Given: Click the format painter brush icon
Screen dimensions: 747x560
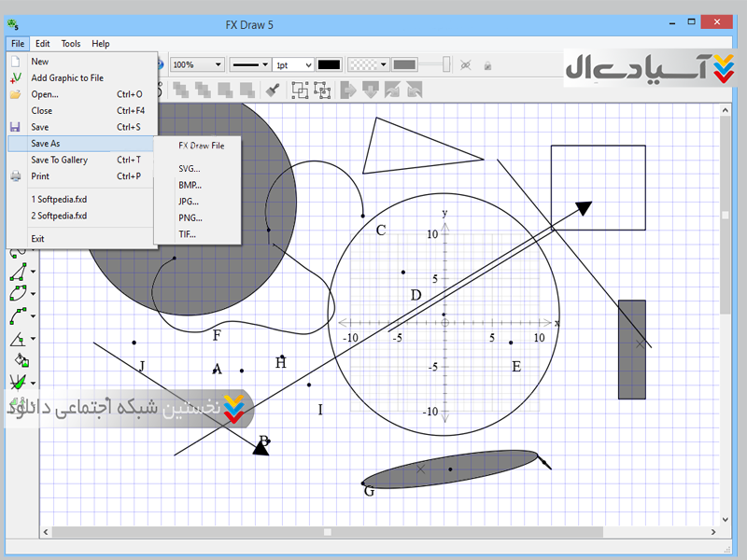Looking at the screenshot, I should (273, 90).
